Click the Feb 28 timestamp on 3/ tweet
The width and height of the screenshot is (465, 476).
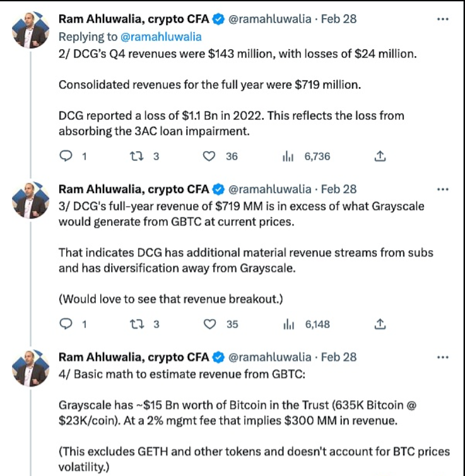339,189
